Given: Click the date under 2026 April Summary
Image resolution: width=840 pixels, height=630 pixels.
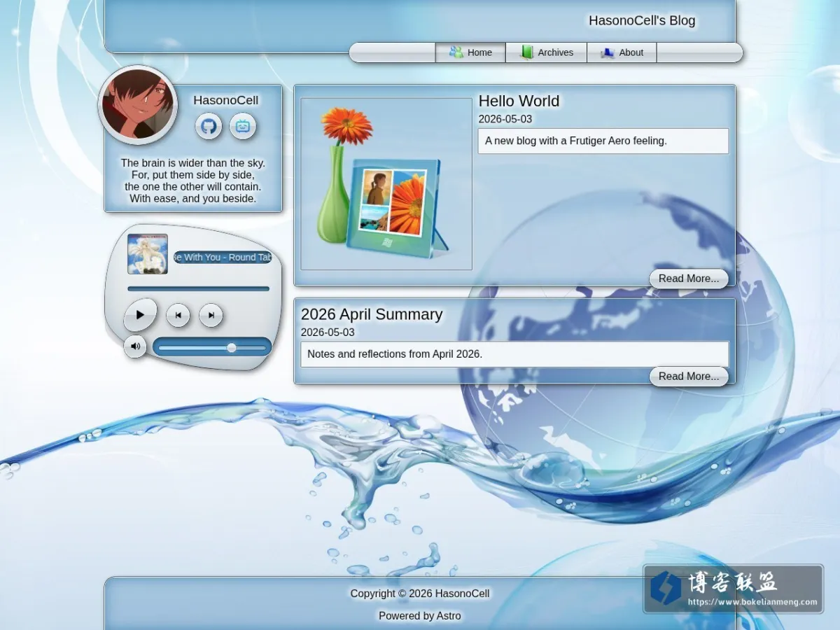Looking at the screenshot, I should coord(328,332).
